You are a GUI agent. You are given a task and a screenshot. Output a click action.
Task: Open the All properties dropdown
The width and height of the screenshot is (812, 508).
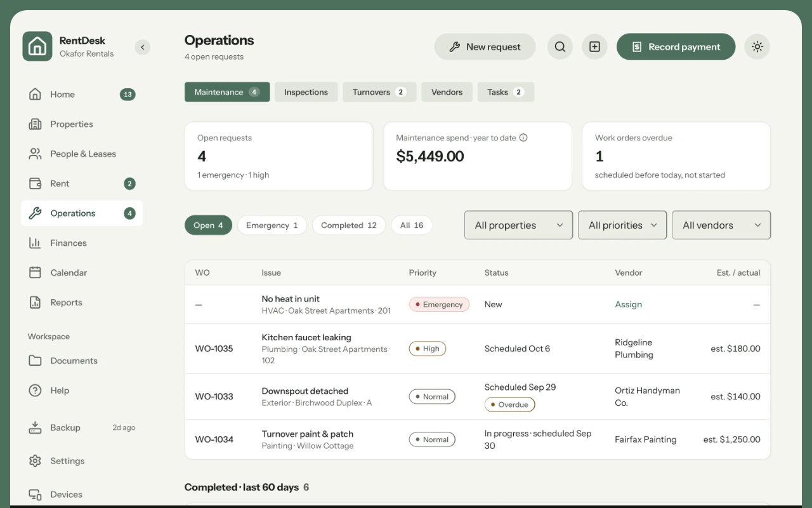519,225
